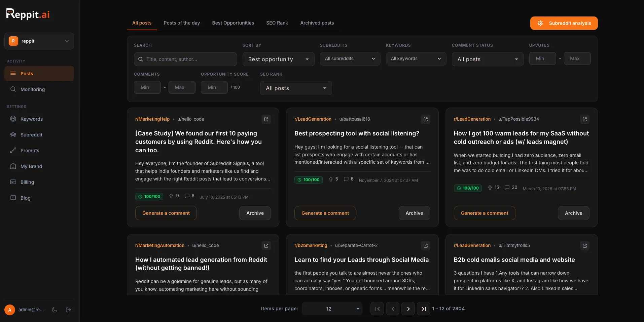This screenshot has height=322, width=644.
Task: Open the external link on the Case Study post
Action: click(x=266, y=119)
